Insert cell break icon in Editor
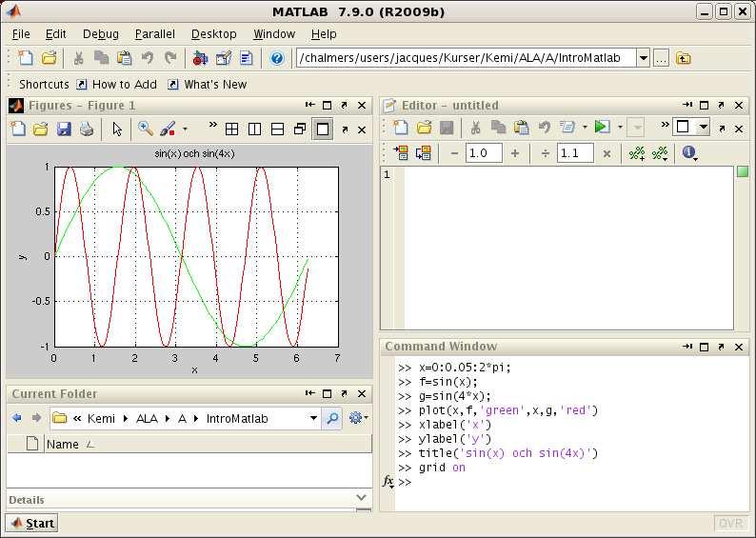 (x=636, y=153)
